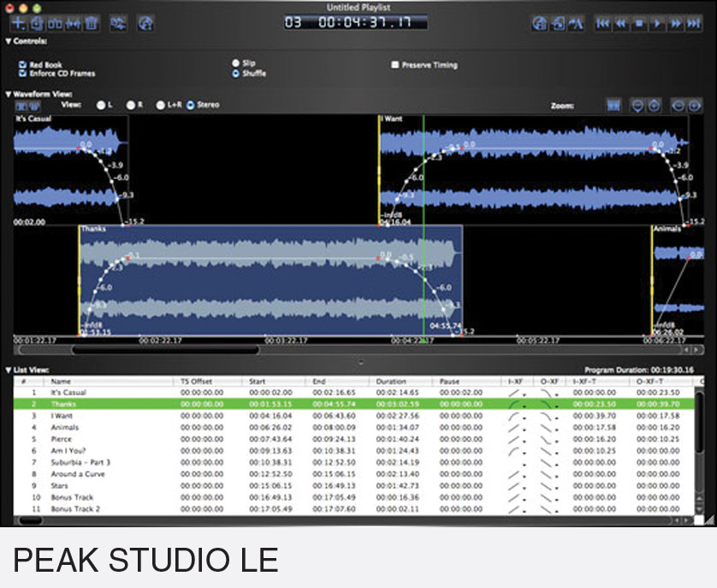Click the TS Offset column header

coord(208,381)
